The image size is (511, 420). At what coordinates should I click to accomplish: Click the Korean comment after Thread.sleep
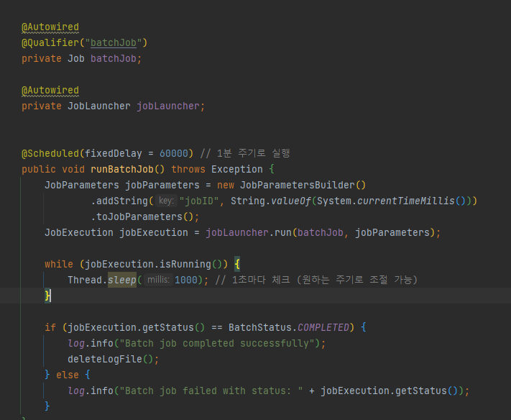[316, 280]
